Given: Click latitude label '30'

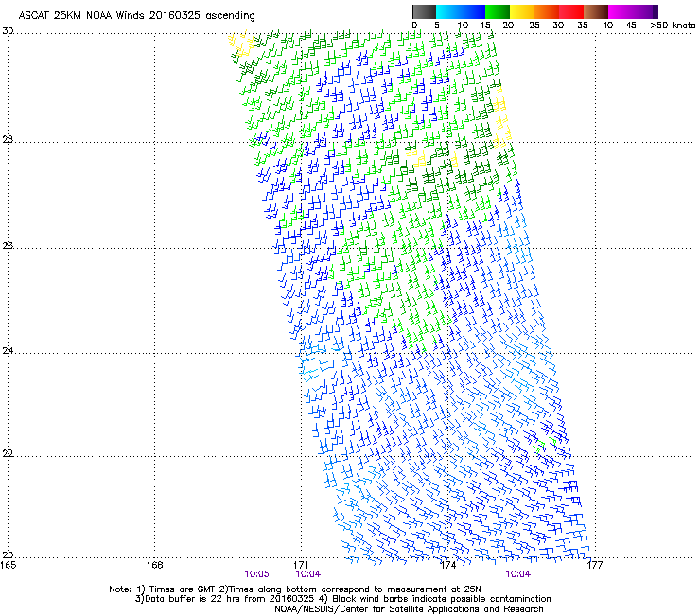Looking at the screenshot, I should [x=8, y=31].
